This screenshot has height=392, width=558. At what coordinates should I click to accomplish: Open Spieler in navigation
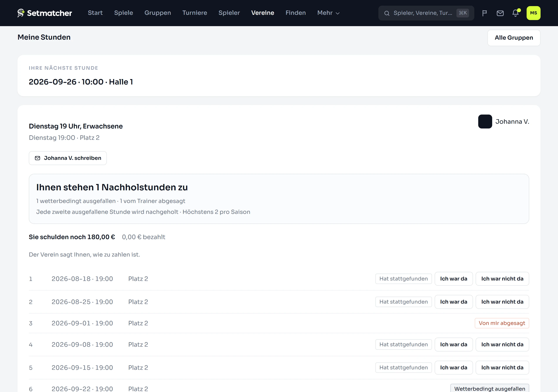pos(229,13)
